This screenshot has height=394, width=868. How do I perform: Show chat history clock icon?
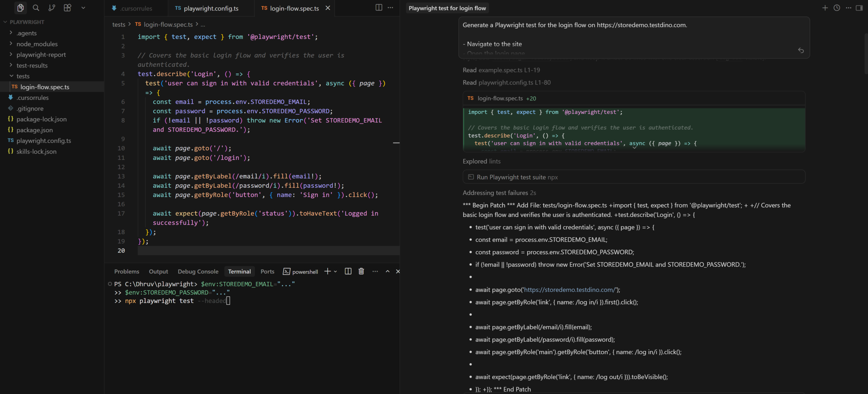(x=837, y=8)
